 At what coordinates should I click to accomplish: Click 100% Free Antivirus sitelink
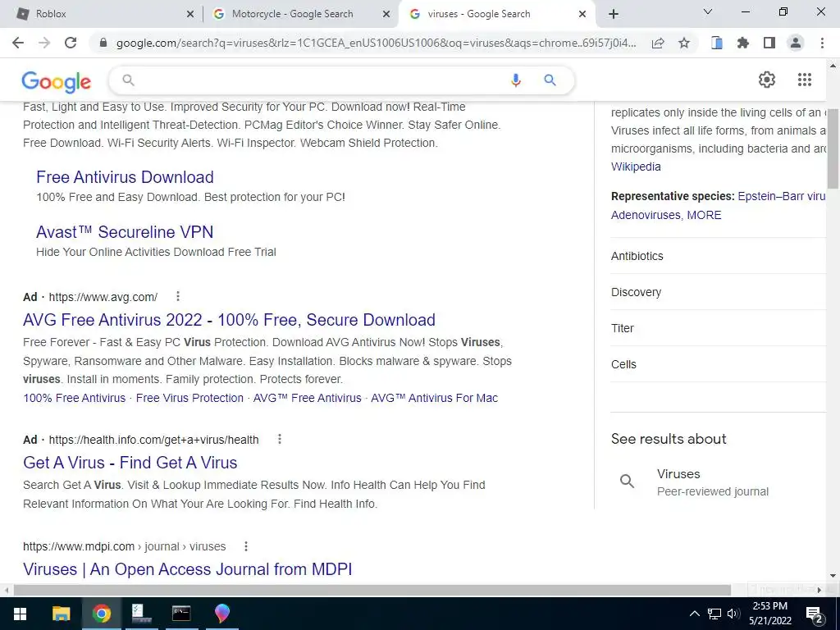point(74,398)
